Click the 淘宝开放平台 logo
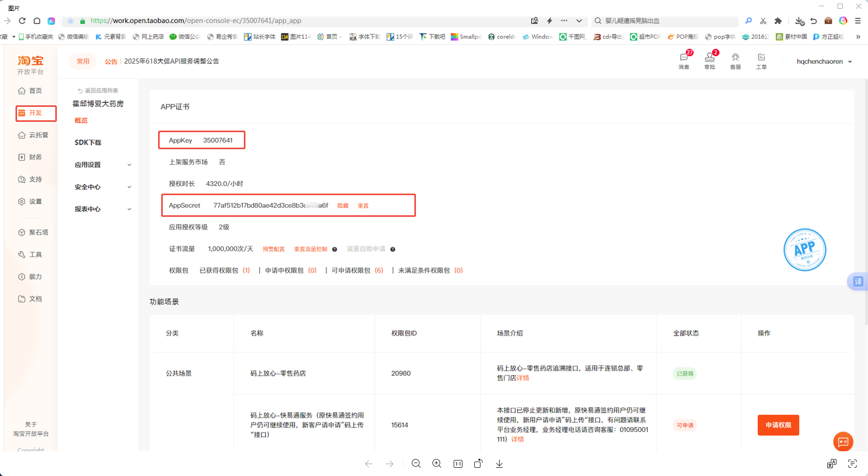Viewport: 868px width, 476px height. [30, 65]
